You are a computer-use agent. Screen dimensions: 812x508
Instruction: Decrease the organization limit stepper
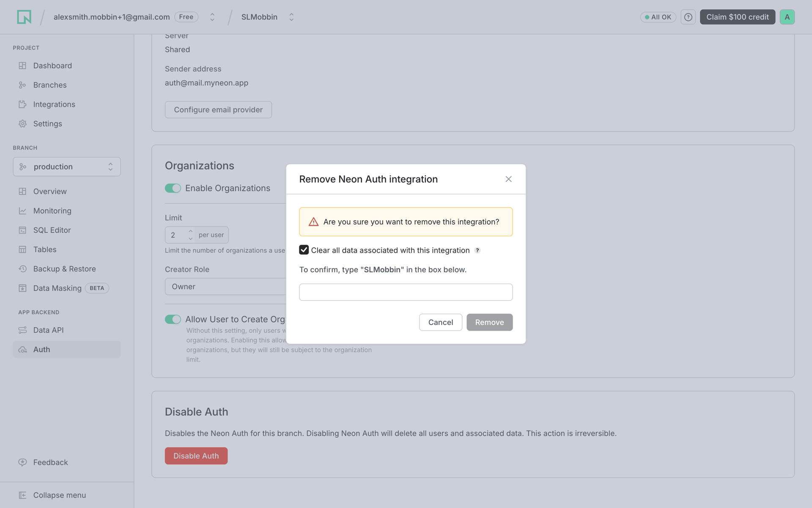click(x=190, y=239)
